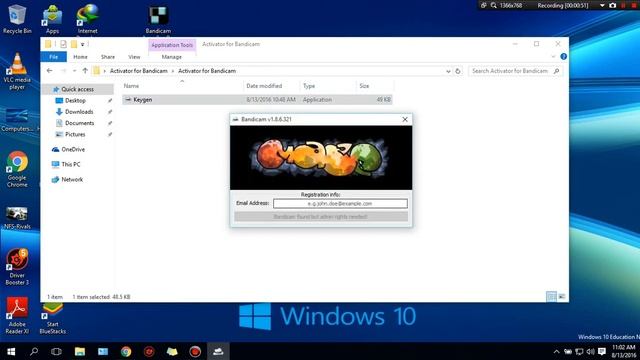Open the quick access toolbar dropdown
Viewport: 640px width, 360px height.
point(82,44)
